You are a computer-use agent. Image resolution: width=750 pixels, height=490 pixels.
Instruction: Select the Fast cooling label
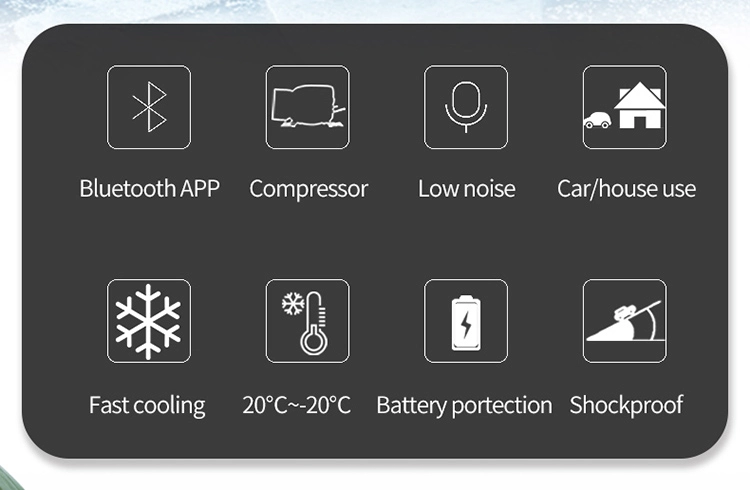(x=147, y=406)
